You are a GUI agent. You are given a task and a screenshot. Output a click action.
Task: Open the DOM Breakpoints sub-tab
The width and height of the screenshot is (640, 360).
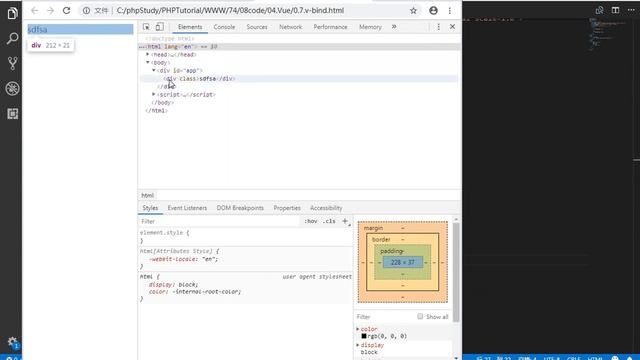tap(240, 208)
